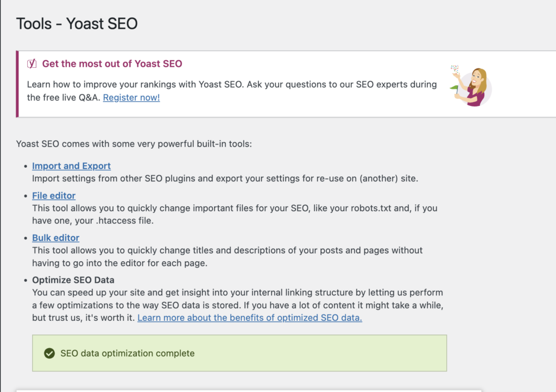
Task: Click the pink accent bar on the Yoast notice
Action: click(x=17, y=84)
